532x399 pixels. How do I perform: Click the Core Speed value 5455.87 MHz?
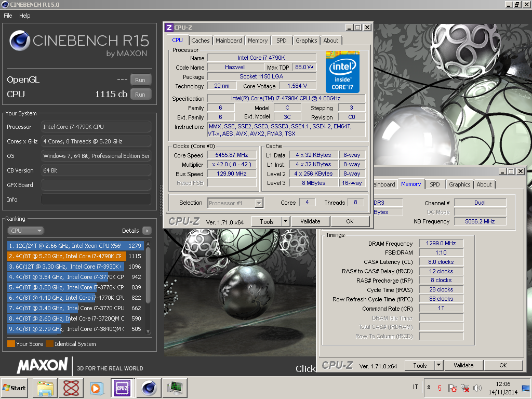232,155
